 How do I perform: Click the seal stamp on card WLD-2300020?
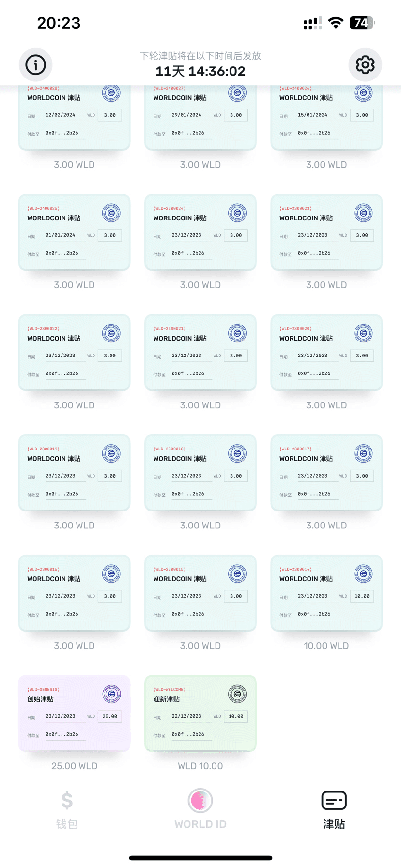pyautogui.click(x=363, y=333)
